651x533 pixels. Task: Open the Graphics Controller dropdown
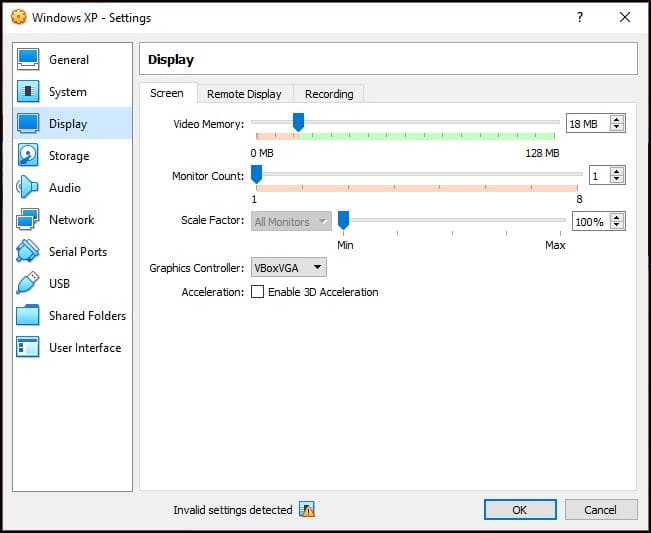click(288, 267)
